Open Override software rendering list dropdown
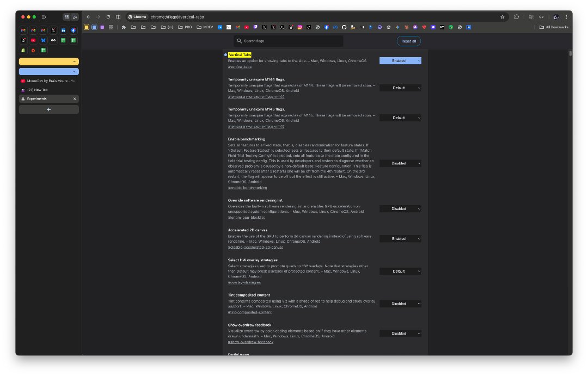588x376 pixels. (400, 209)
